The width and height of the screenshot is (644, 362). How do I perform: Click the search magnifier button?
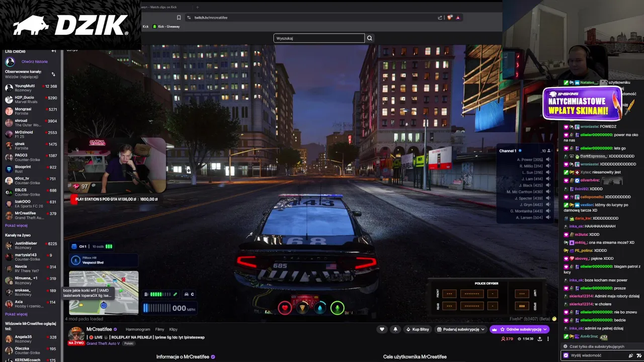[x=369, y=38]
